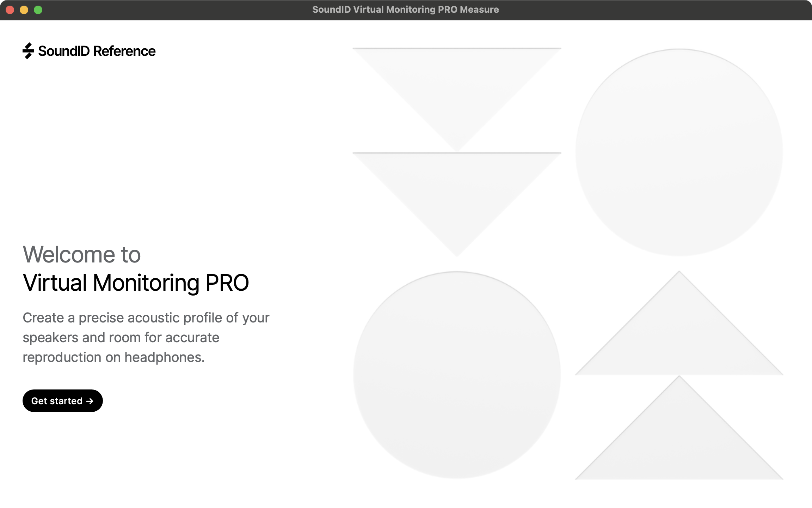812x508 pixels.
Task: Click the 'reproduction on headphones.' line
Action: [113, 357]
